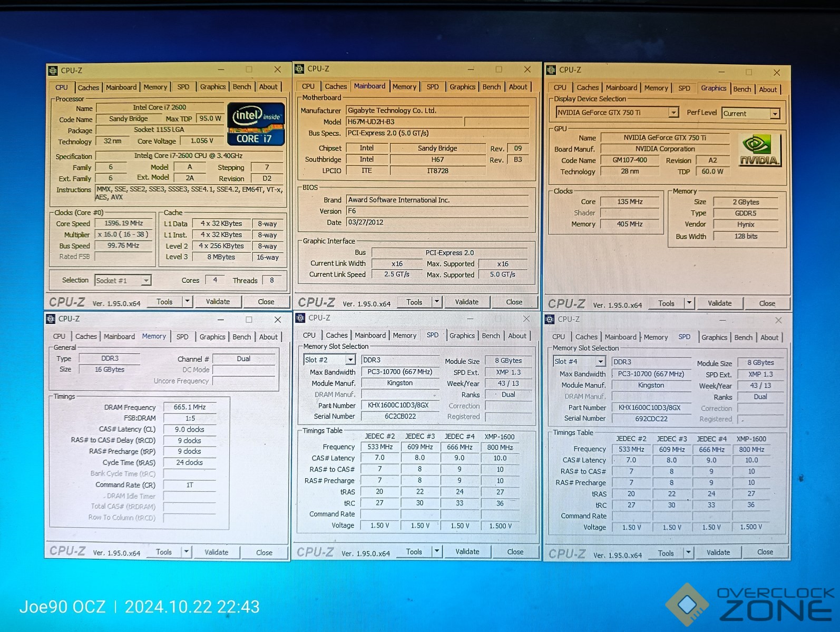The width and height of the screenshot is (840, 632).
Task: Click Close button in Slot #4 SPD window
Action: coord(765,552)
